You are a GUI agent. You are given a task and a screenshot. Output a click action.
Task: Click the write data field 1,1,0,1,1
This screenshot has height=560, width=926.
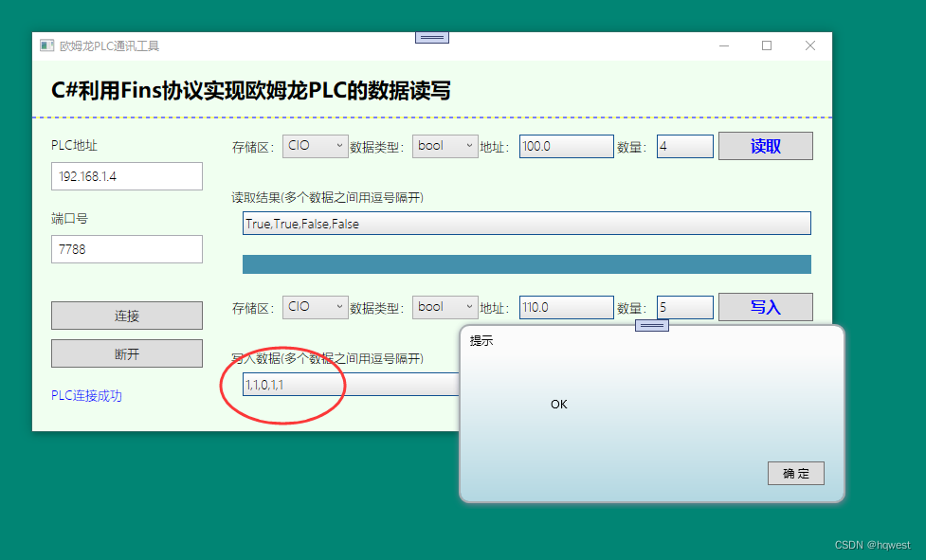(x=351, y=385)
